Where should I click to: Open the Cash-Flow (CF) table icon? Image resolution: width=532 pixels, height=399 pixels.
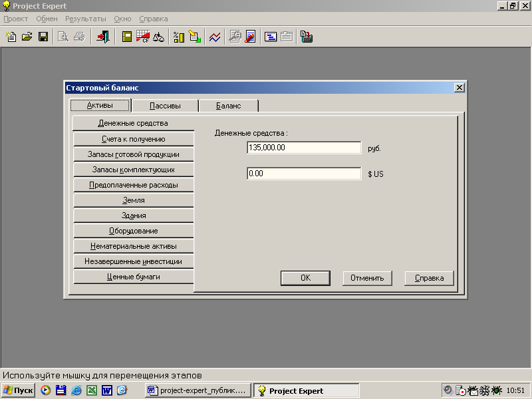tap(143, 37)
